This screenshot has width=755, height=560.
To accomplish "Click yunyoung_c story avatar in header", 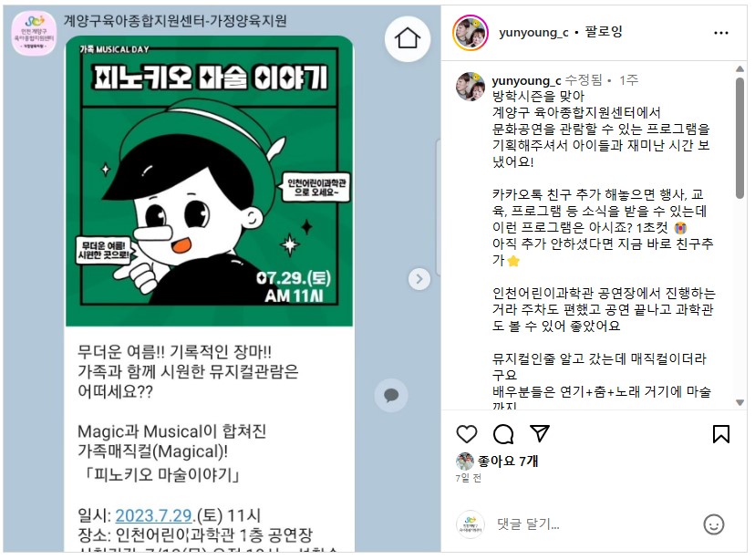I will [471, 33].
